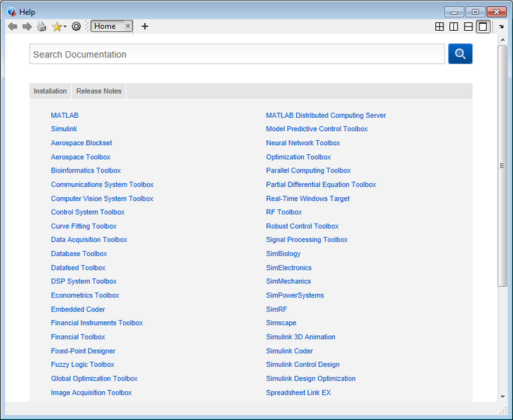The height and width of the screenshot is (420, 513).
Task: Open Datafeed Toolbox link
Action: coord(78,268)
